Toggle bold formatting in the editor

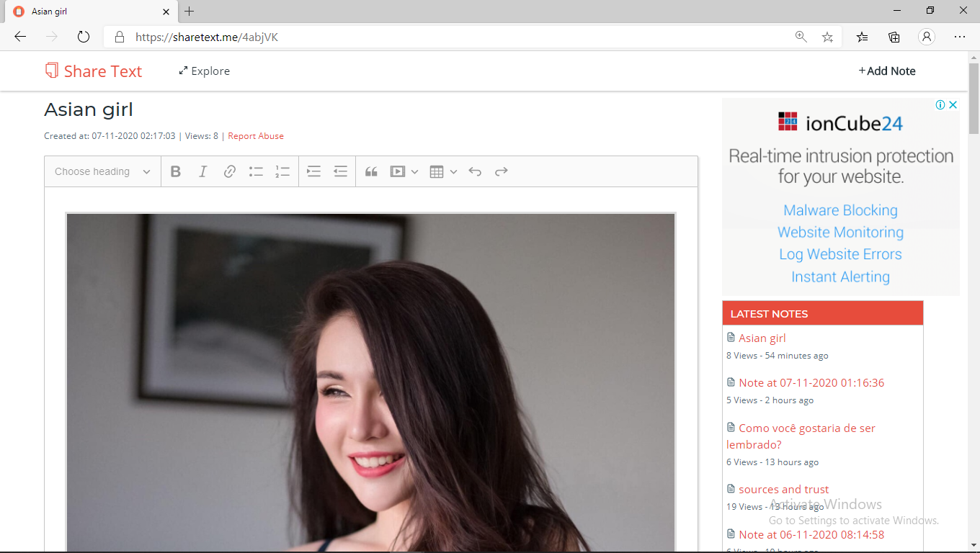click(175, 171)
